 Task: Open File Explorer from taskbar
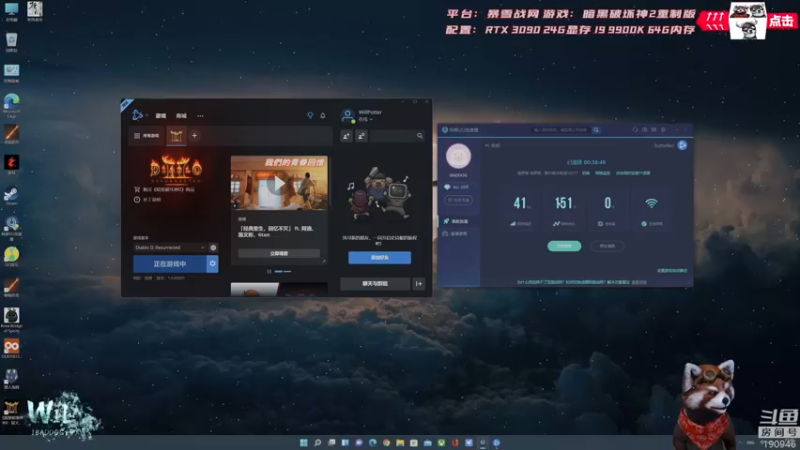400,442
